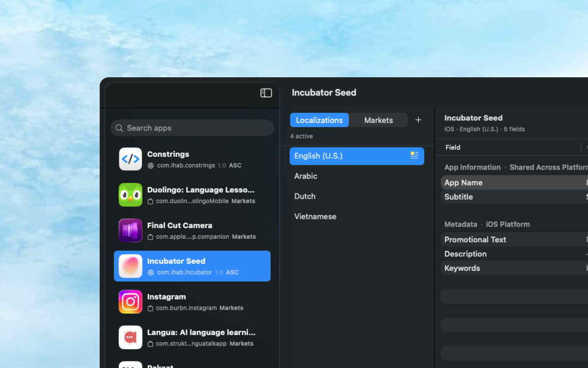The image size is (588, 368).
Task: Click the com.ihab.constrings bundle identifier
Action: pos(186,166)
